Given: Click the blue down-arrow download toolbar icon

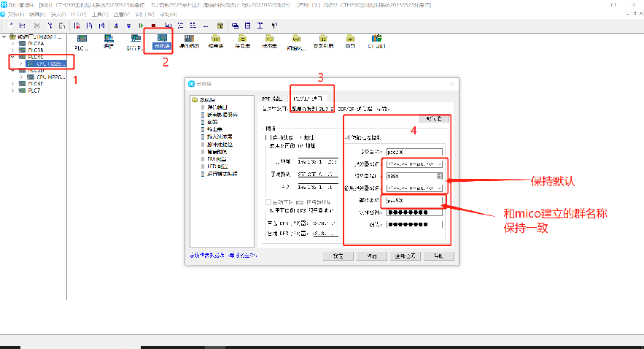Looking at the screenshot, I should 128,26.
